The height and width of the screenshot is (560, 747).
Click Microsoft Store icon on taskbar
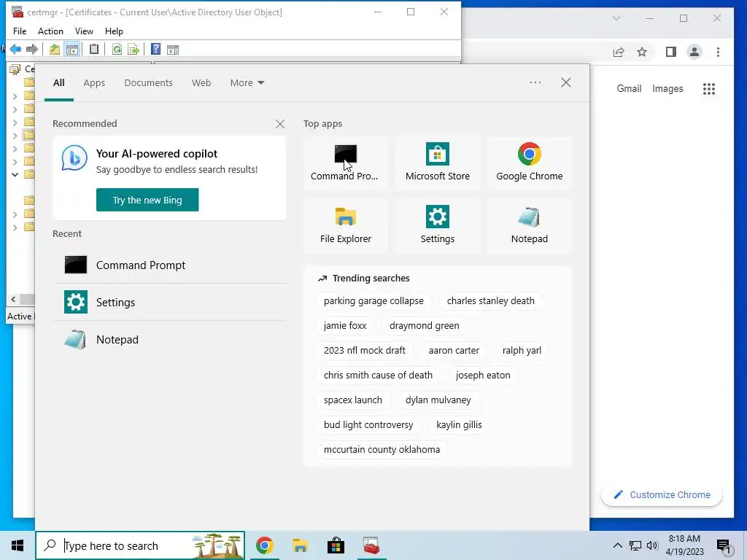336,545
